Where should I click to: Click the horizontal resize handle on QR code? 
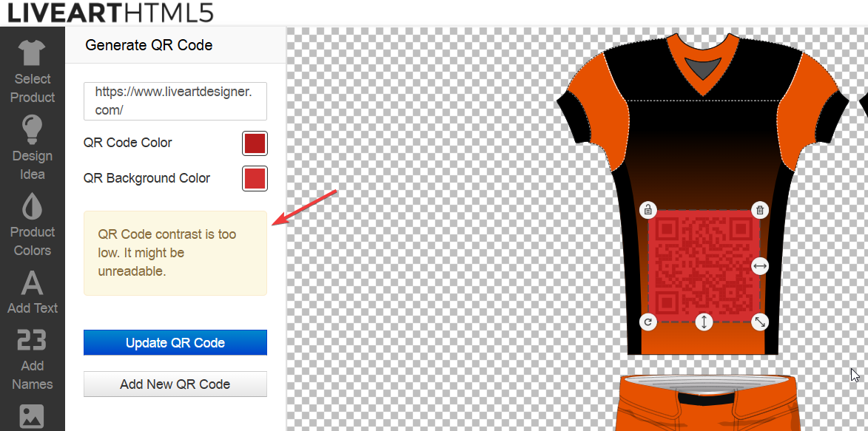click(760, 266)
